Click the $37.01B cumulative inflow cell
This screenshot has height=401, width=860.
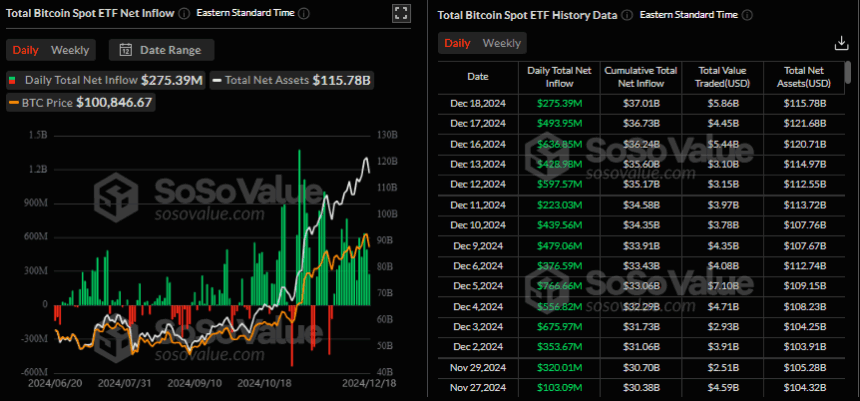641,104
